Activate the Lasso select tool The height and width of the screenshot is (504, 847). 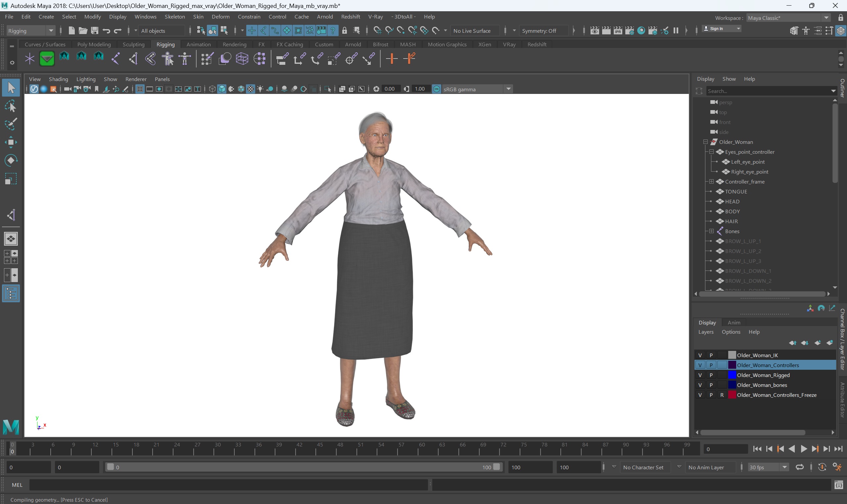[11, 106]
